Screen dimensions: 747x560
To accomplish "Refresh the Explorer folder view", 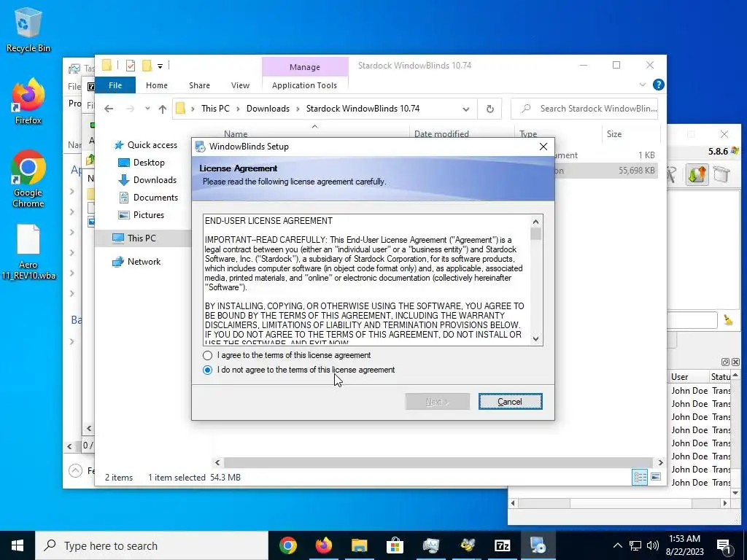I will click(x=489, y=109).
